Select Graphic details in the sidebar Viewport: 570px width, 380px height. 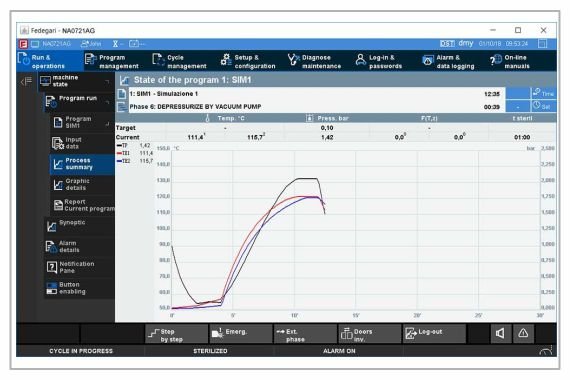(82, 184)
